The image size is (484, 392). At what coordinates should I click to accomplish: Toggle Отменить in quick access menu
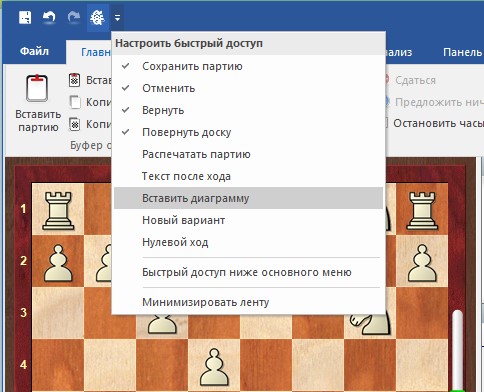tap(248, 88)
